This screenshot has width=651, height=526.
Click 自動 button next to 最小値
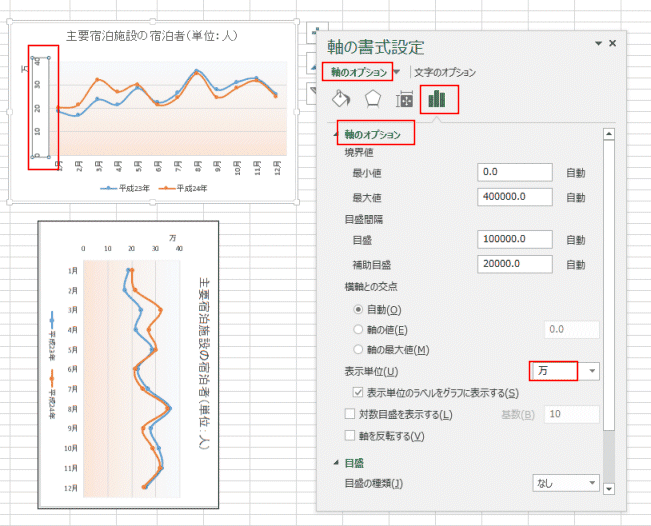click(576, 173)
